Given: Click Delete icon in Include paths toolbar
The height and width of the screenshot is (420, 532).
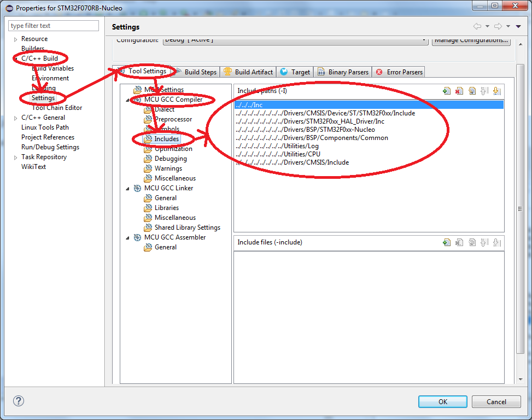Looking at the screenshot, I should pyautogui.click(x=459, y=91).
